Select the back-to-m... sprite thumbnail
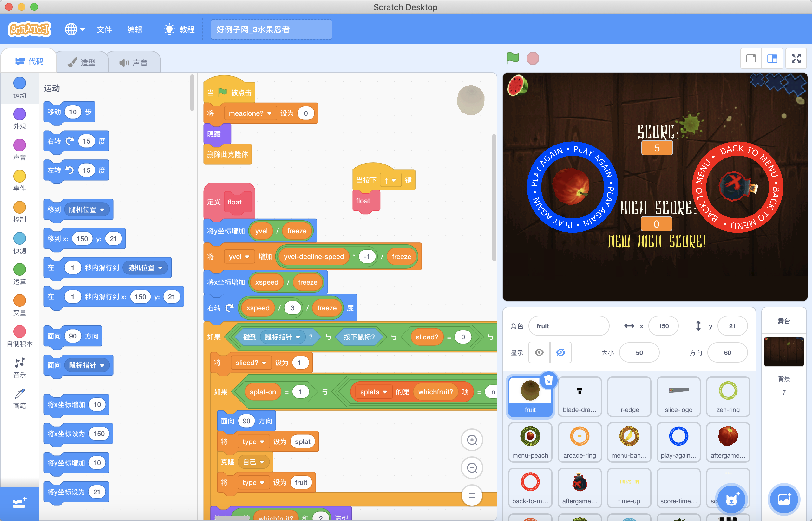The width and height of the screenshot is (812, 521). click(x=530, y=488)
